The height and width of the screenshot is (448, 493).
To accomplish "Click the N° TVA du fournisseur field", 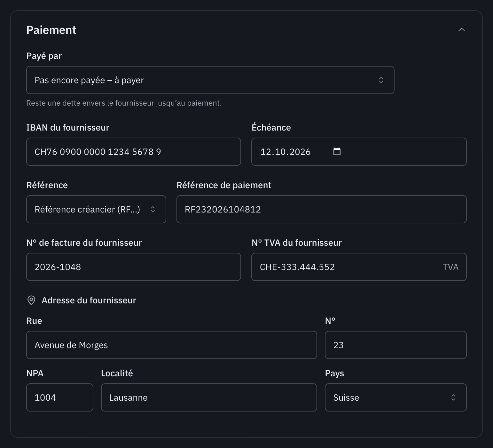I will point(359,267).
